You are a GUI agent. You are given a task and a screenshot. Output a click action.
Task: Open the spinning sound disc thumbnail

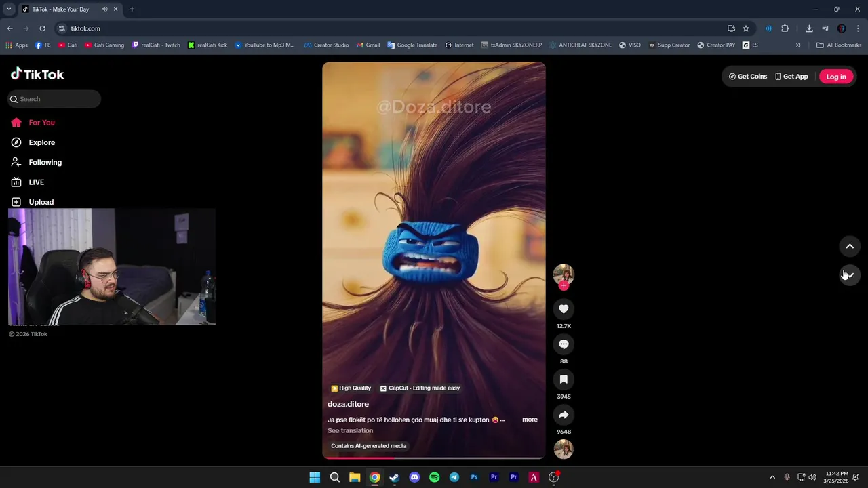564,449
